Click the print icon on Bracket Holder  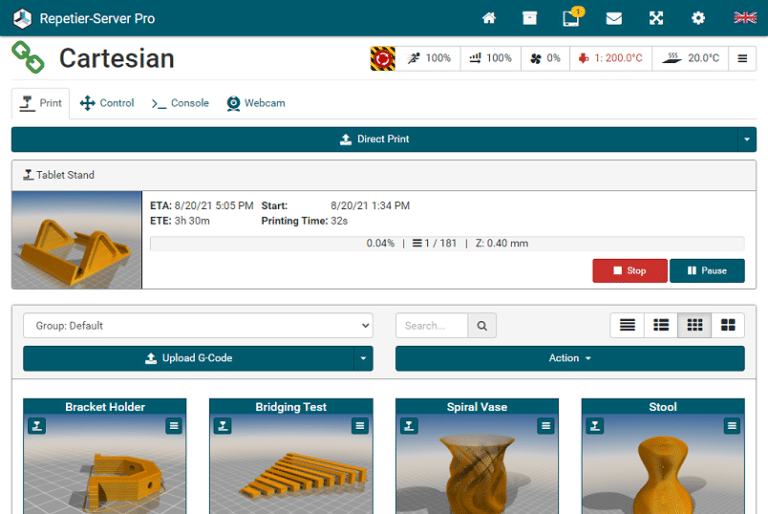click(x=36, y=426)
